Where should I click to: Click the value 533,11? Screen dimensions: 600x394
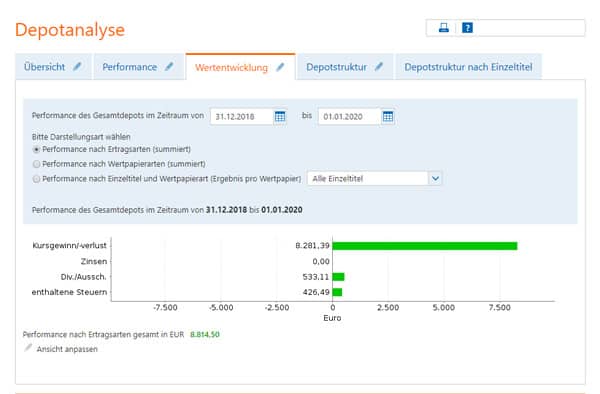[x=316, y=277]
